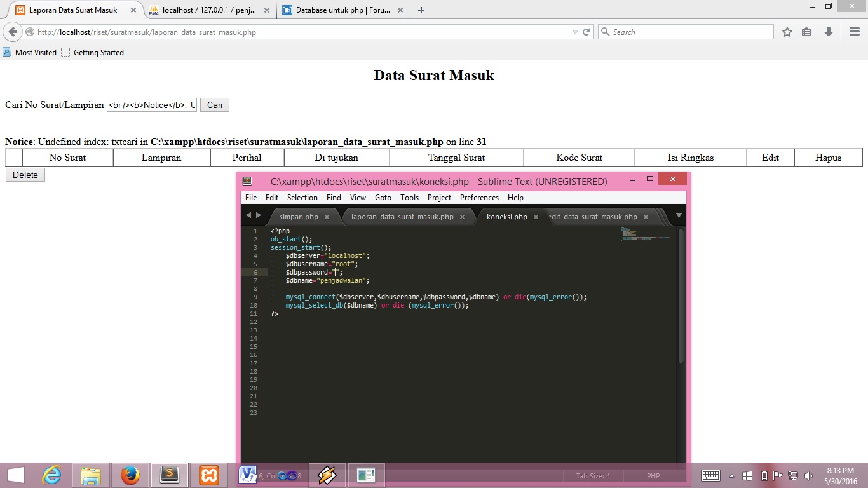Reload the page with refresh icon

tap(587, 32)
